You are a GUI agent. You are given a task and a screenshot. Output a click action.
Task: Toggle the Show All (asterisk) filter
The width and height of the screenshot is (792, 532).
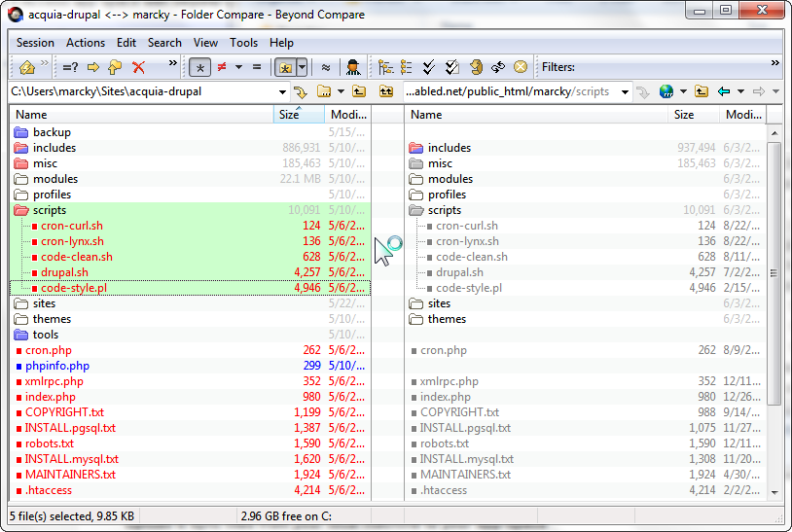pos(200,67)
